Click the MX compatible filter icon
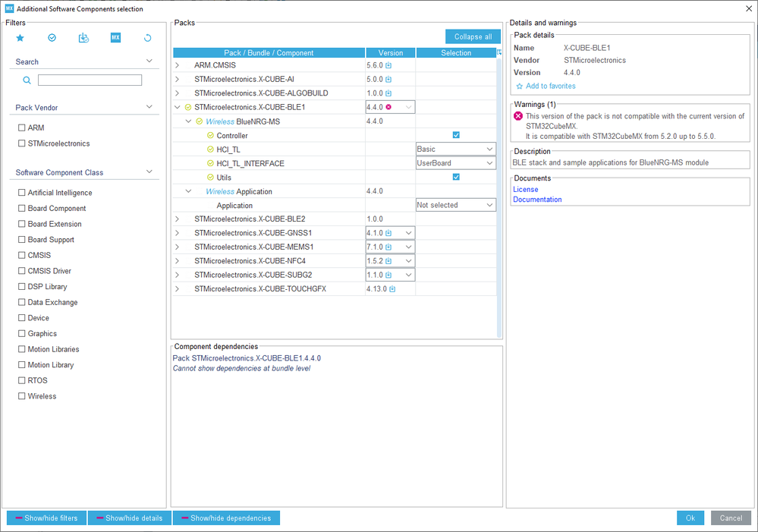 [x=115, y=38]
